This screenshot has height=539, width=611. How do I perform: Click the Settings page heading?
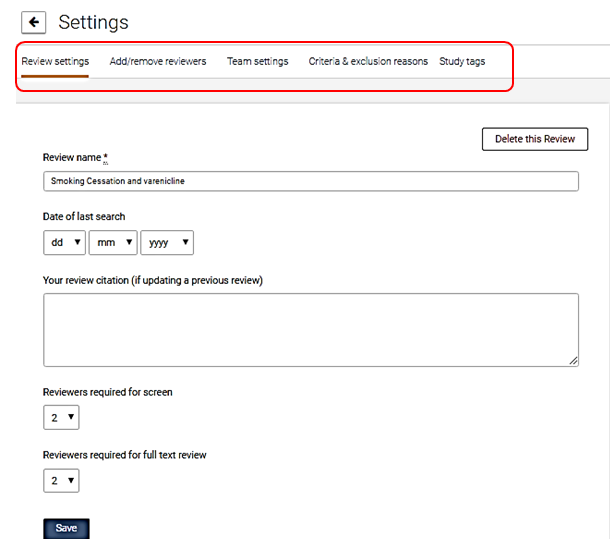click(94, 22)
